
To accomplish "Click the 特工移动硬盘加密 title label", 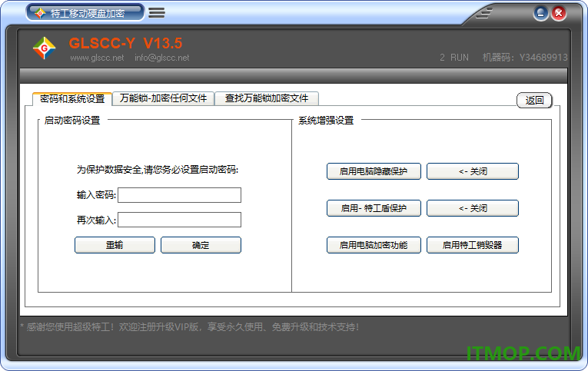I will [x=88, y=14].
